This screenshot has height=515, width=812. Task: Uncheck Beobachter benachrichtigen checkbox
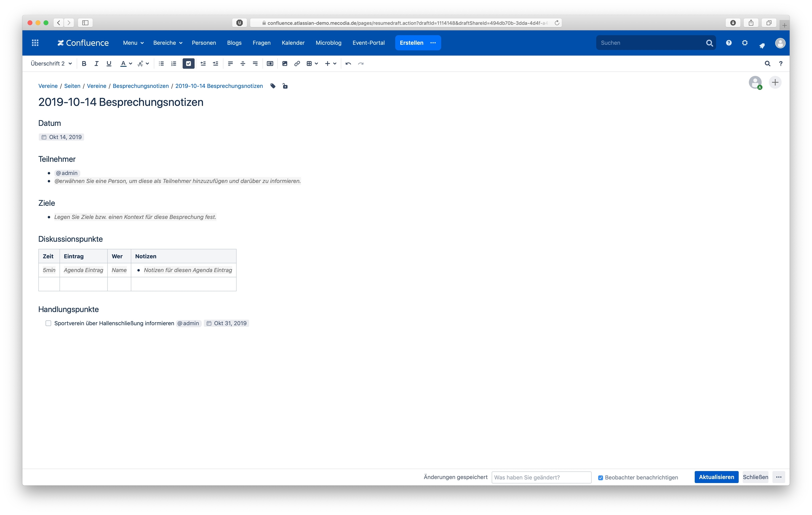click(x=600, y=478)
